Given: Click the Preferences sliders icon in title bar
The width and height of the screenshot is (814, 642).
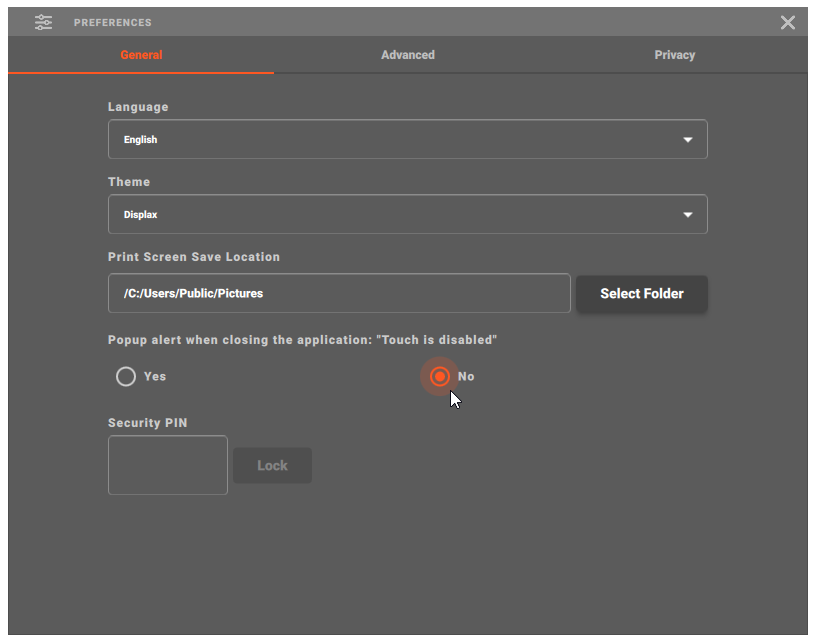Looking at the screenshot, I should 43,22.
